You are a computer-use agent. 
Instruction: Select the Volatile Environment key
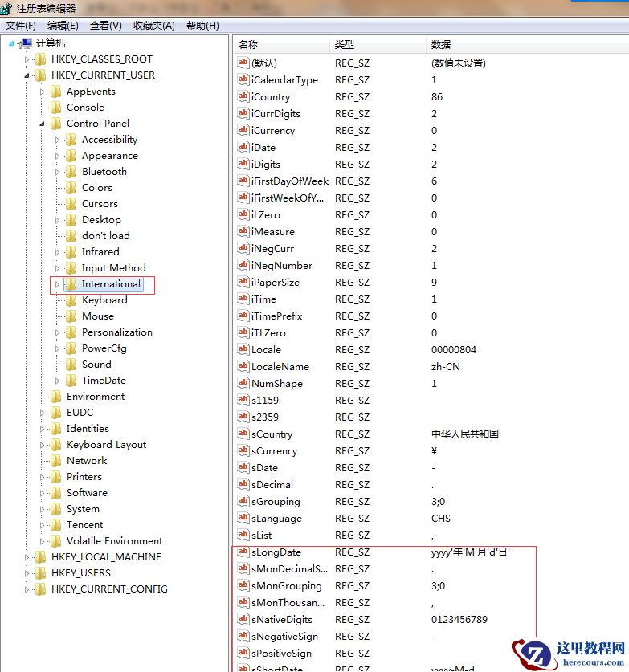[115, 541]
